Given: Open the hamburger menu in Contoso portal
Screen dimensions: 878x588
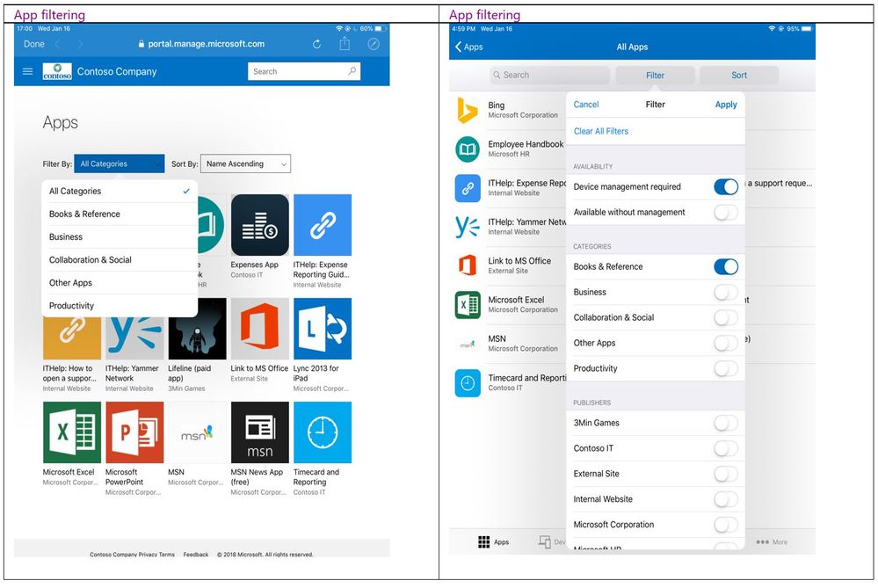Looking at the screenshot, I should 27,72.
